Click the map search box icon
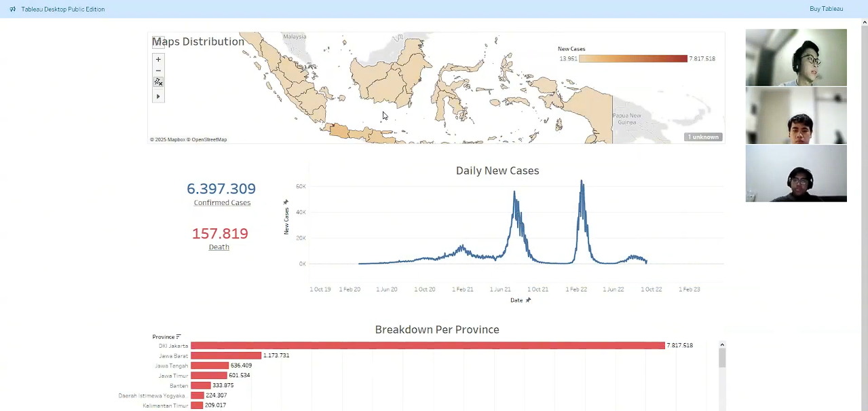 (x=158, y=42)
